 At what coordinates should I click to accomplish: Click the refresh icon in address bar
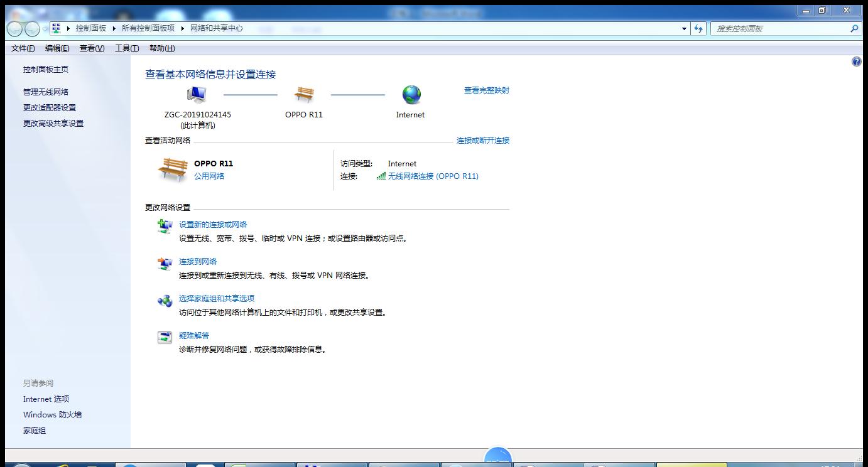(698, 28)
